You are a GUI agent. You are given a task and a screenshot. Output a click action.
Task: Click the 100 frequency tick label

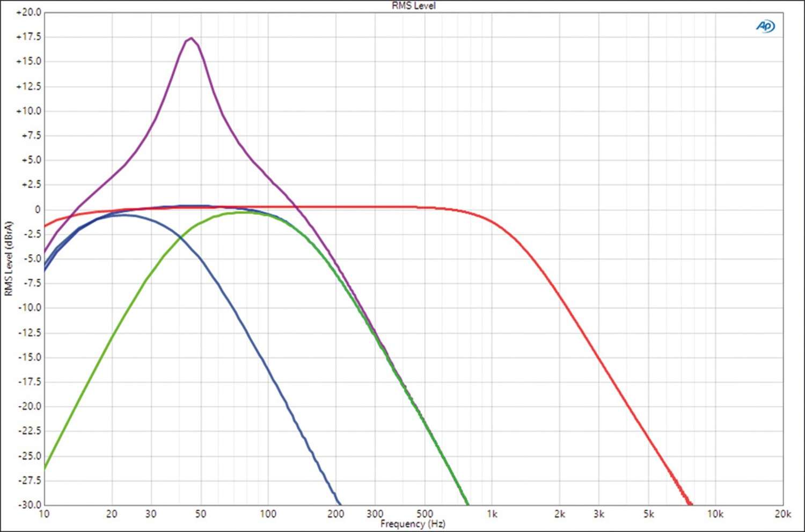pyautogui.click(x=268, y=514)
